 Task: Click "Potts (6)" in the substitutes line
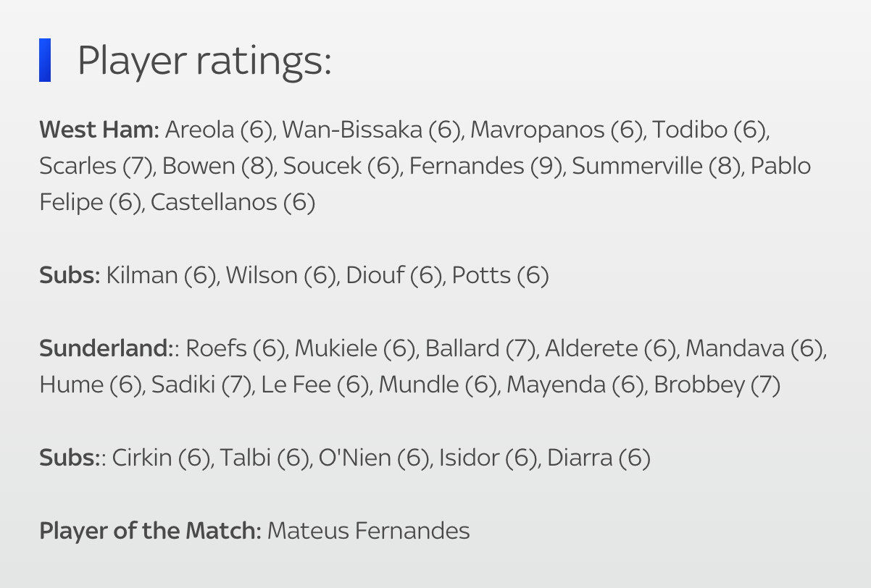pos(500,276)
